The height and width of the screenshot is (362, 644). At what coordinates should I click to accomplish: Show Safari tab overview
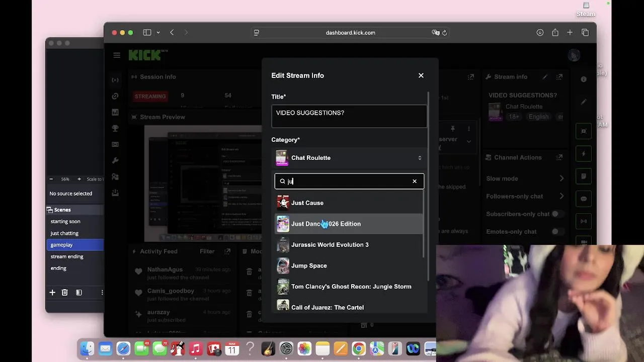tap(585, 33)
